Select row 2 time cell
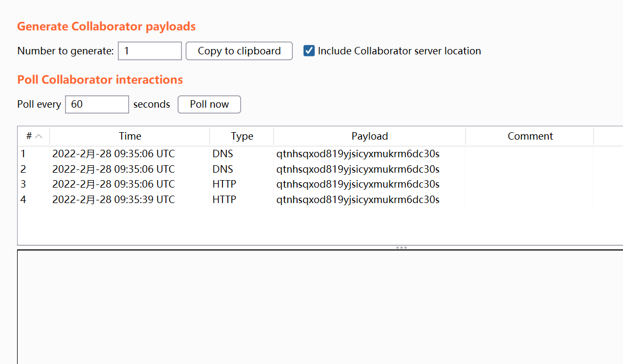Viewport: 623px width, 364px height. [130, 169]
